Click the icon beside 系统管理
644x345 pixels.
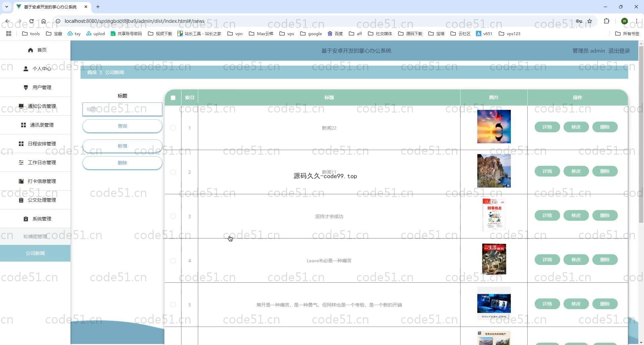pyautogui.click(x=26, y=219)
